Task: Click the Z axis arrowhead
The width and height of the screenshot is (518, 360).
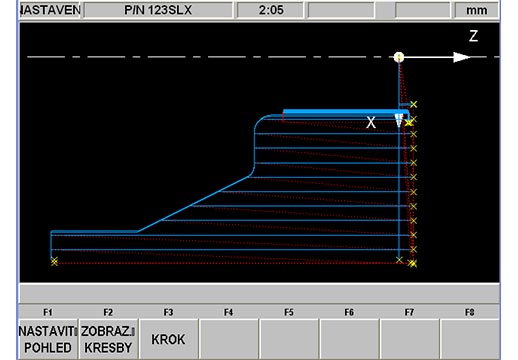Action: click(x=462, y=57)
